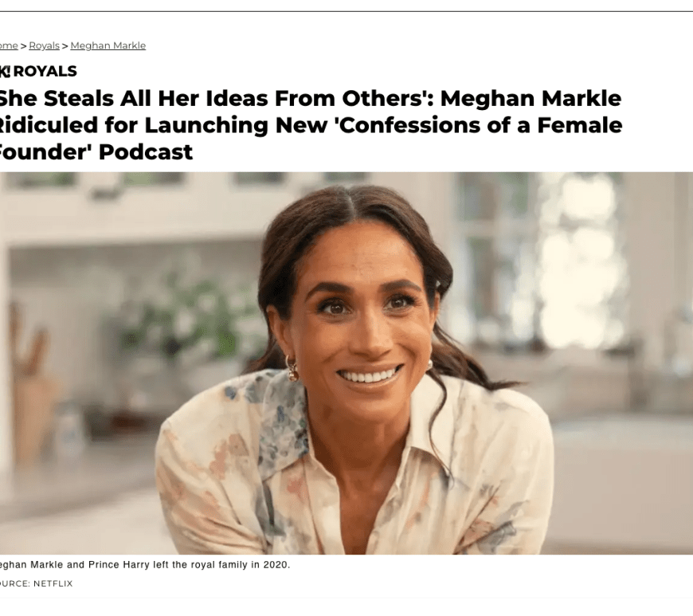Click the gold earring in the photo
This screenshot has width=693, height=616.
292,368
